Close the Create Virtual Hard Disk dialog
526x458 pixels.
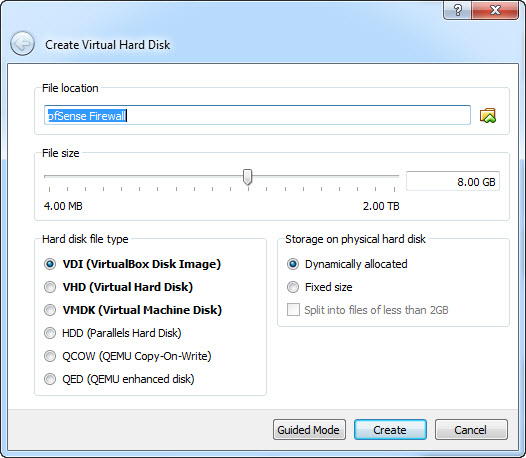[495, 10]
